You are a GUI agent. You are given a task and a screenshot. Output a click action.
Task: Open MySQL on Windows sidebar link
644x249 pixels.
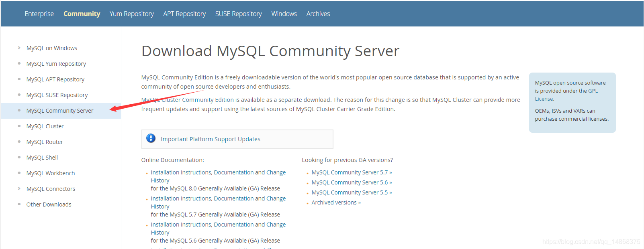click(52, 48)
